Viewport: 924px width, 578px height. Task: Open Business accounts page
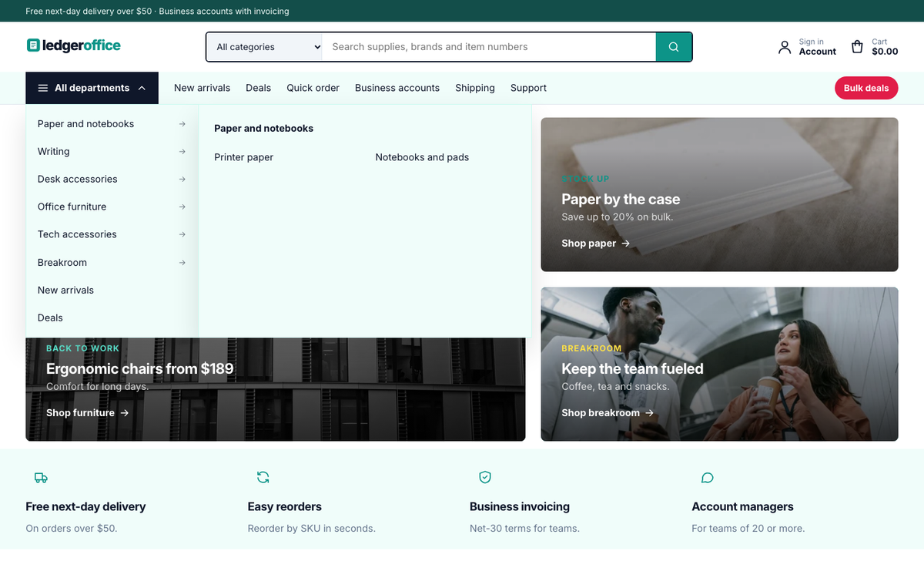coord(397,88)
